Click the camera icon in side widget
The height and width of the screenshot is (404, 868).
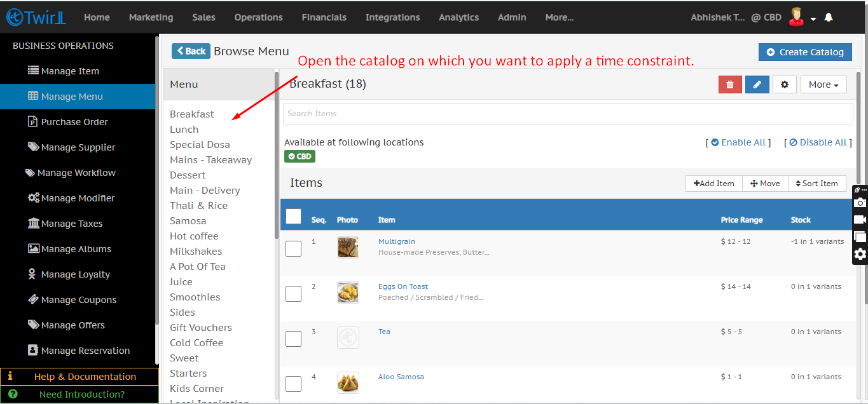click(860, 203)
